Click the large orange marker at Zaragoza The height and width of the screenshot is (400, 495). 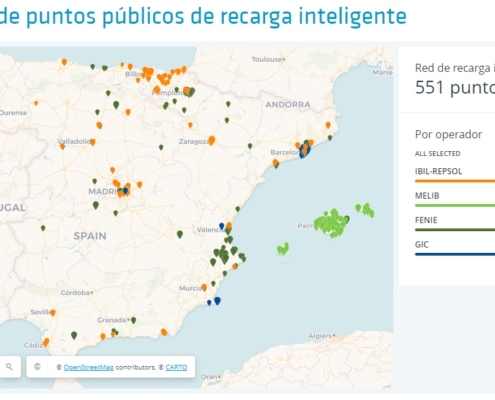[211, 140]
